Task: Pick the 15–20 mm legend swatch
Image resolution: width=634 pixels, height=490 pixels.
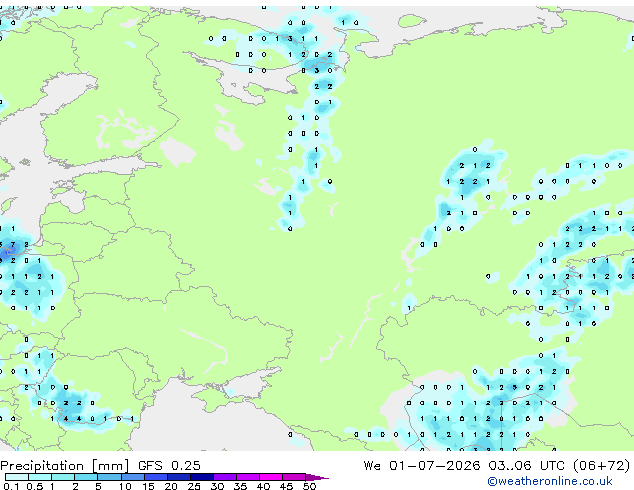Action: click(155, 477)
